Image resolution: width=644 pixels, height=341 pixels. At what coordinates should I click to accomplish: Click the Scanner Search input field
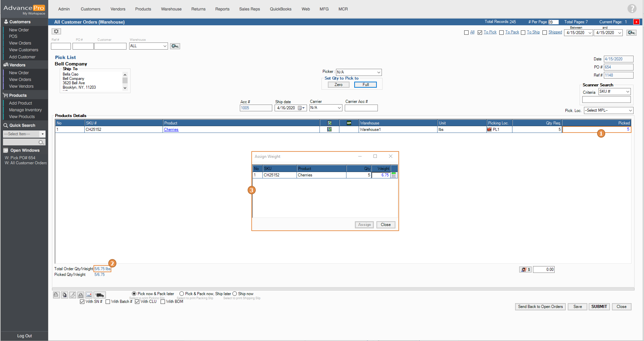pyautogui.click(x=606, y=100)
